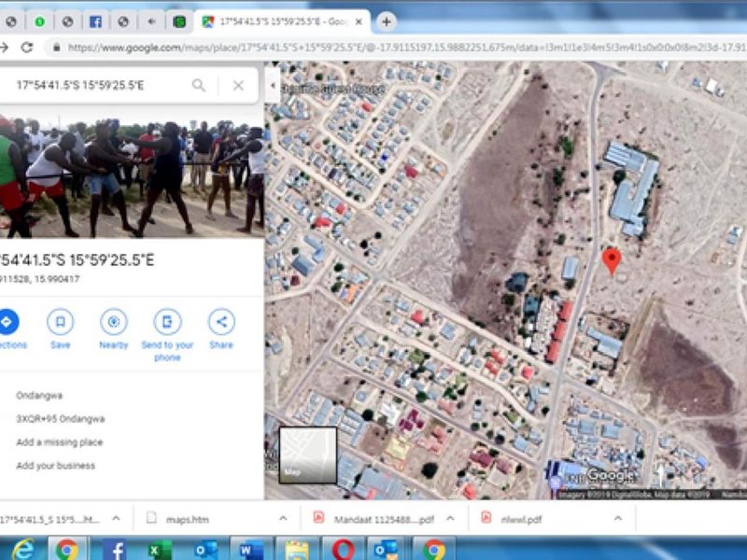Clear the search box with the X icon
Image resolution: width=747 pixels, height=560 pixels.
click(x=238, y=85)
